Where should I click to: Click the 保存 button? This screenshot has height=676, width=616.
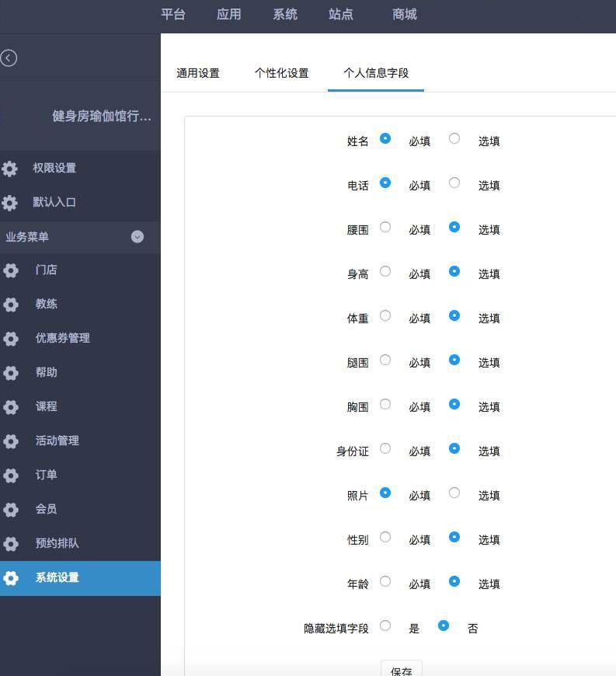click(402, 670)
